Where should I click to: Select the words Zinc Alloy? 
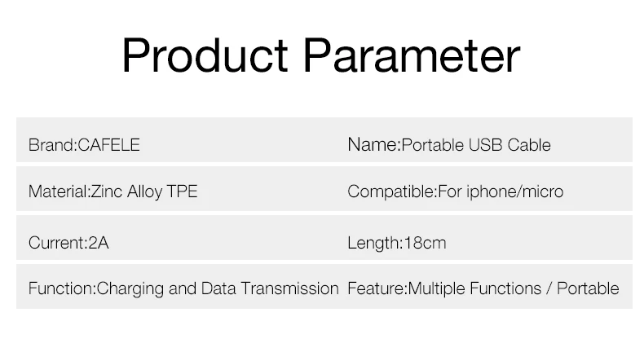(x=126, y=192)
